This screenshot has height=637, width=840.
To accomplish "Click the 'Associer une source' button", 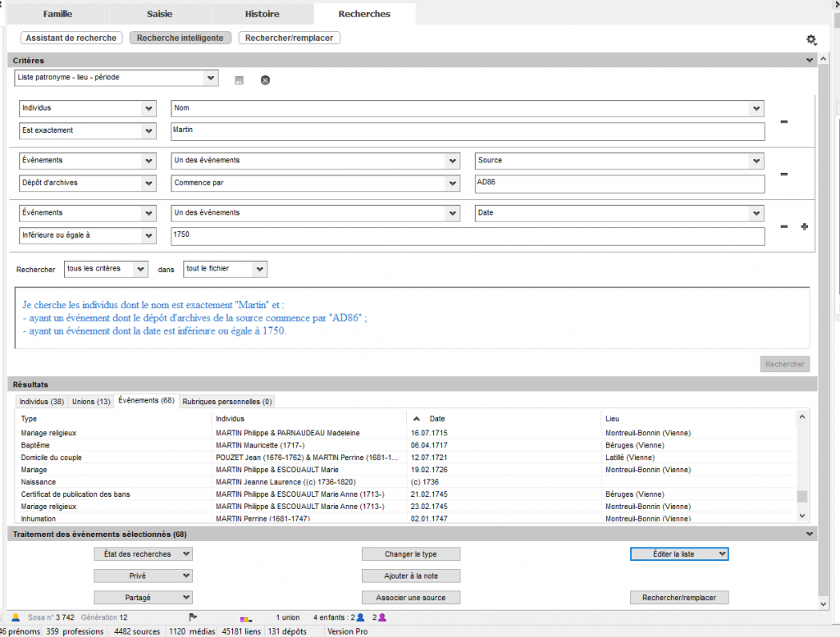I will tap(411, 598).
